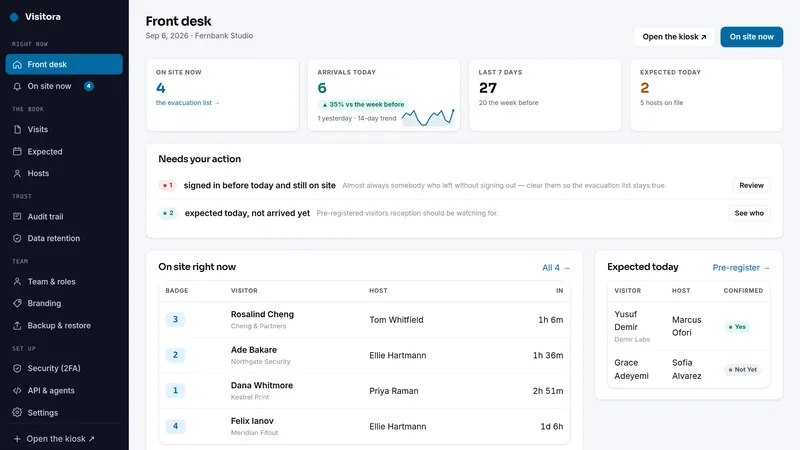
Task: Click host Priya Raman
Action: click(394, 391)
